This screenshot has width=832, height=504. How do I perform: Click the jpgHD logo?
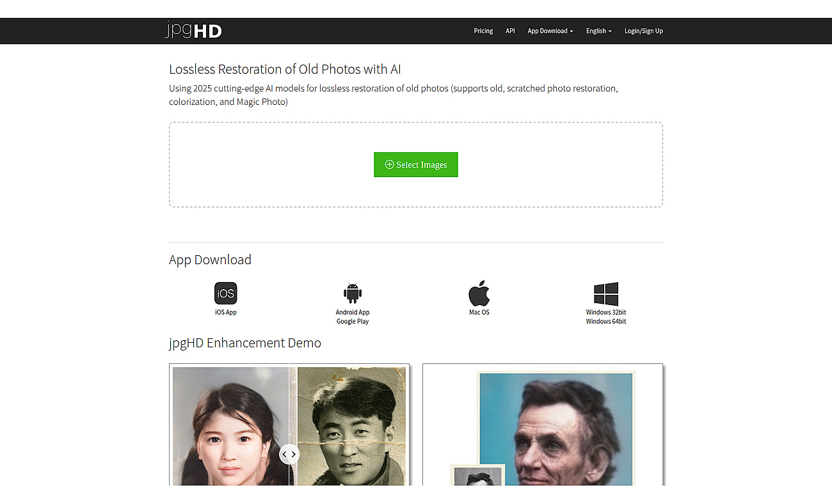193,30
